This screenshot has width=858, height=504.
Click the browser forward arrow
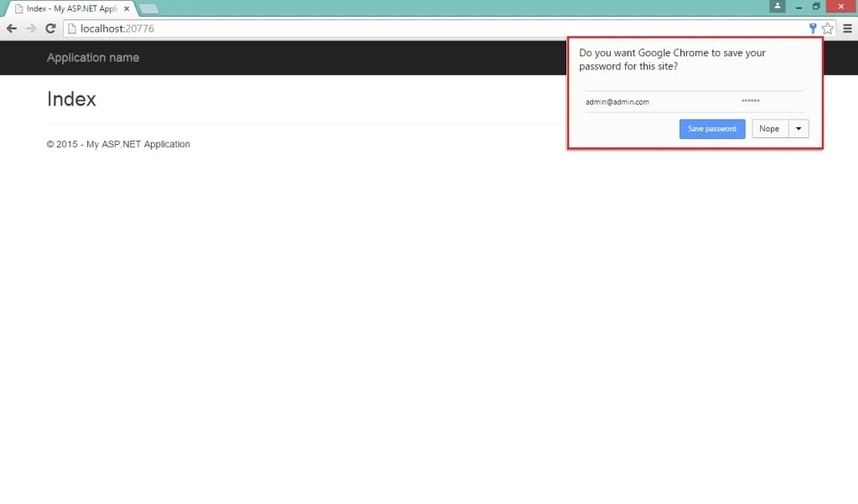31,28
